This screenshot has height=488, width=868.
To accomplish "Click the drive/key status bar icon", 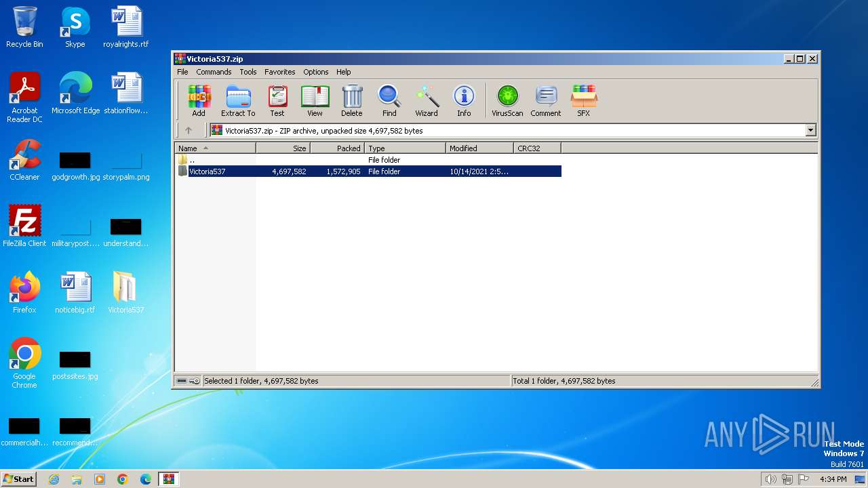I will point(189,381).
